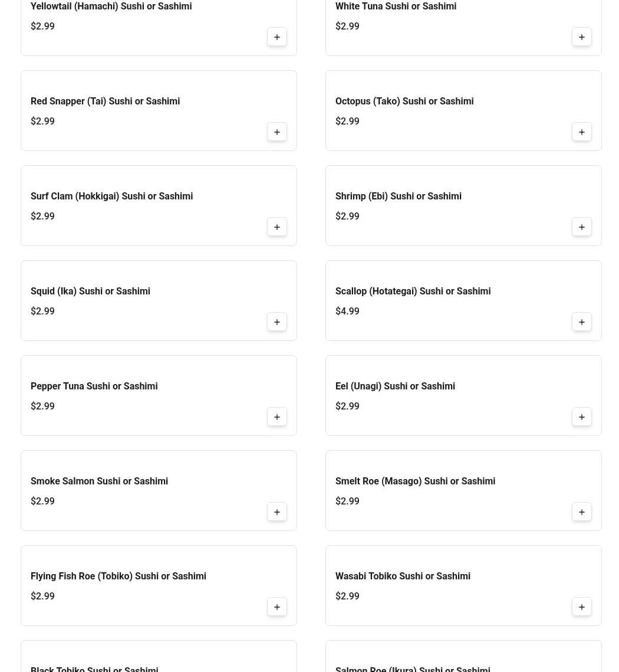The width and height of the screenshot is (619, 672).
Task: Add White Tuna Sushi or Sashimi
Action: (581, 37)
